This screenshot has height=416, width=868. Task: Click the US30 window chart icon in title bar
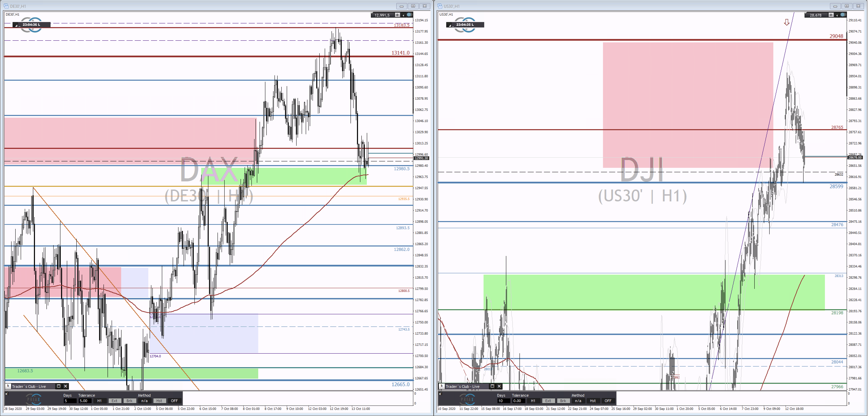tap(440, 6)
